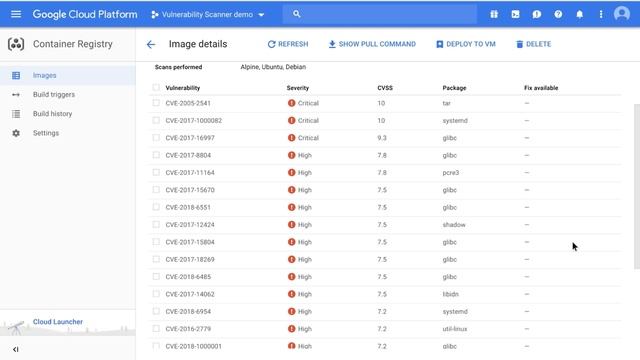640x360 pixels.
Task: Collapse the sidebar with the chevron icon
Action: pyautogui.click(x=16, y=349)
